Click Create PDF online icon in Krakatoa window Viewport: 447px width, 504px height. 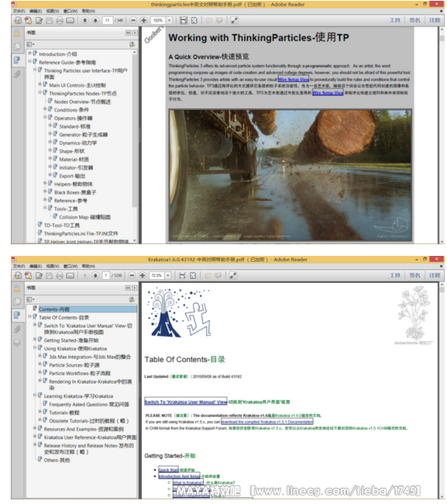point(28,275)
